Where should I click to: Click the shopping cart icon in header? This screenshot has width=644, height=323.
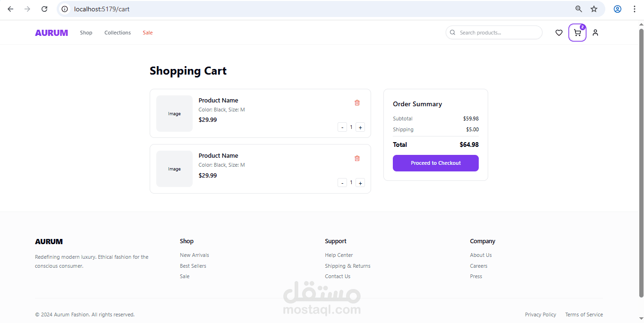tap(577, 33)
